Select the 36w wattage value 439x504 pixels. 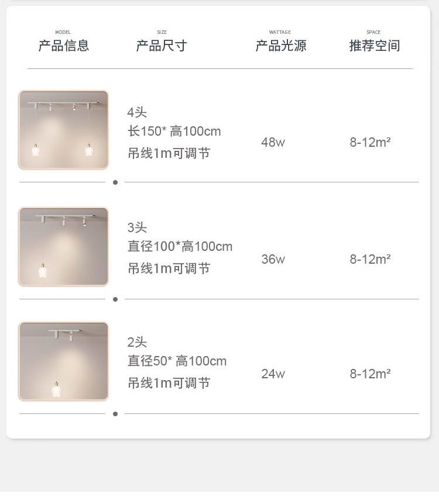273,259
